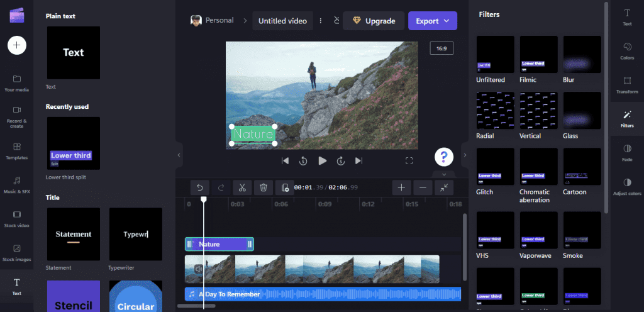Viewport: 644px width, 312px height.
Task: Collapse the right properties panel chevron
Action: 465,155
